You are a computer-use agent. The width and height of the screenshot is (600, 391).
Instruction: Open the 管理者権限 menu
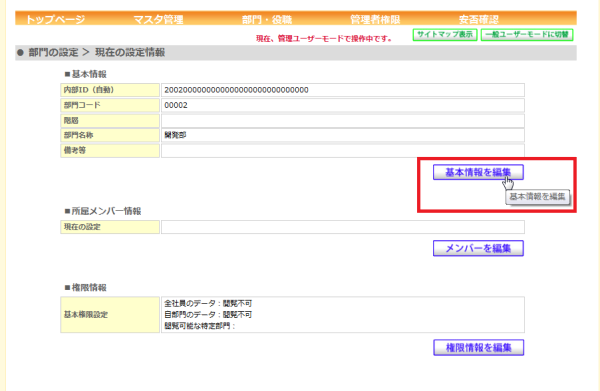click(375, 19)
